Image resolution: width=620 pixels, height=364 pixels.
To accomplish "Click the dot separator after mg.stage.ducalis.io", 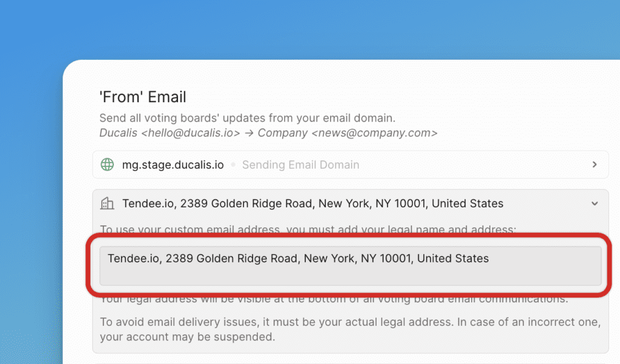I will [x=232, y=165].
